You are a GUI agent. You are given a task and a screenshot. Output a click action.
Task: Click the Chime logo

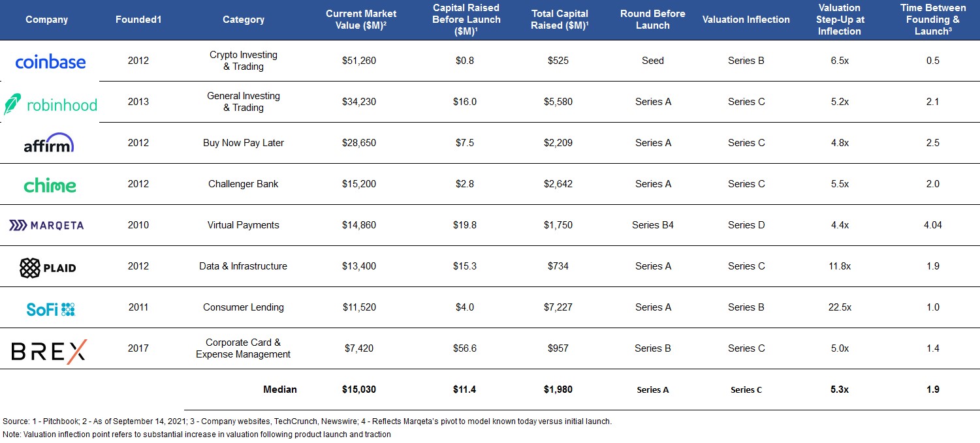point(50,185)
